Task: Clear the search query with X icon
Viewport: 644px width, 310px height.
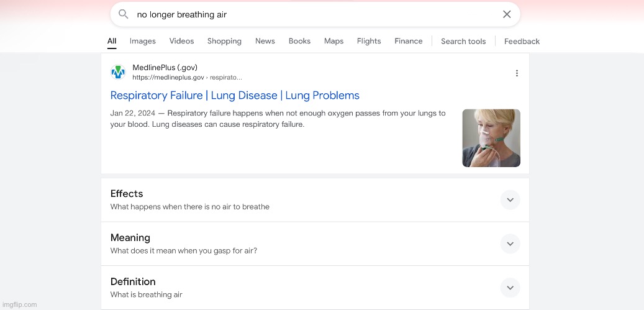Action: (507, 14)
